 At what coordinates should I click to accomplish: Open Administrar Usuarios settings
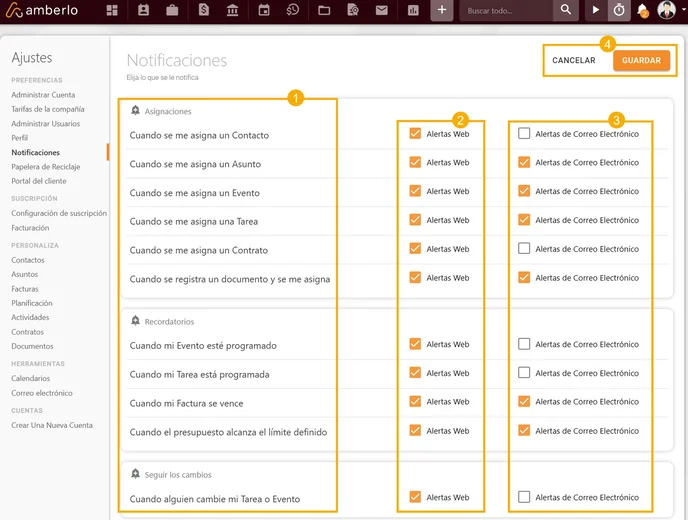[x=46, y=124]
